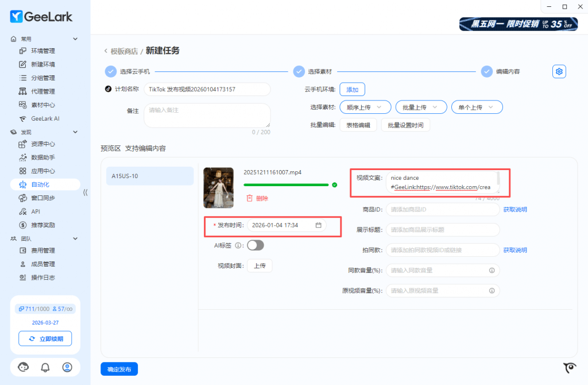This screenshot has height=385, width=588.
Task: Open 素材中心 in the sidebar
Action: [43, 105]
